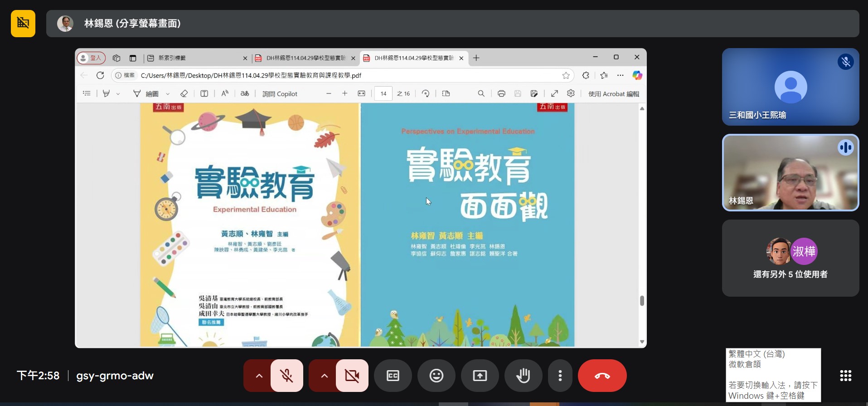Screen dimensions: 868x406
Task: Toggle closed captions in Meet
Action: pos(393,376)
